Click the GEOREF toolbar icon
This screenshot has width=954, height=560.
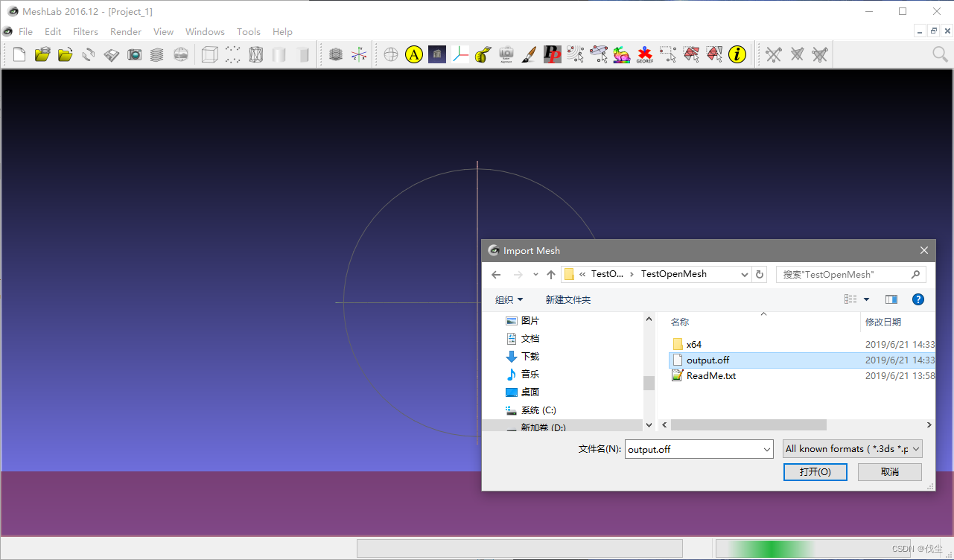coord(645,54)
